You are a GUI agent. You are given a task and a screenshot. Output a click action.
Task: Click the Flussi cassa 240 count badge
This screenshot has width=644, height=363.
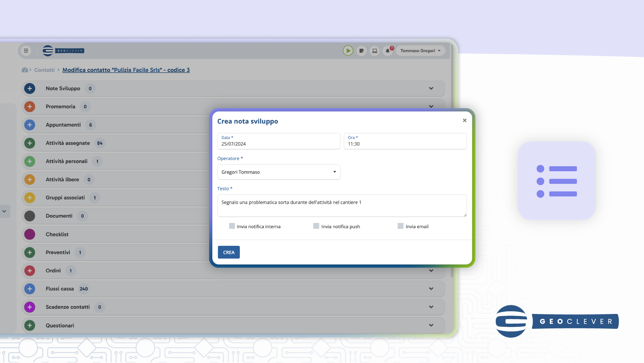(84, 289)
